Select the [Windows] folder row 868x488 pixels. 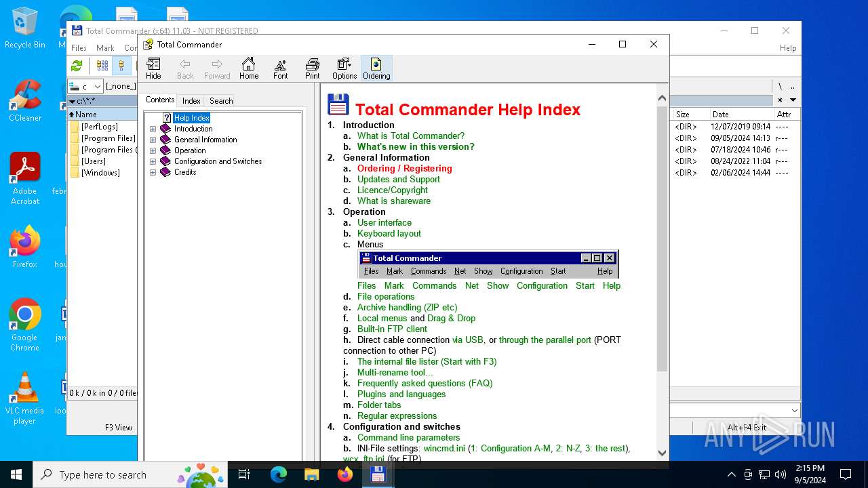[x=102, y=173]
